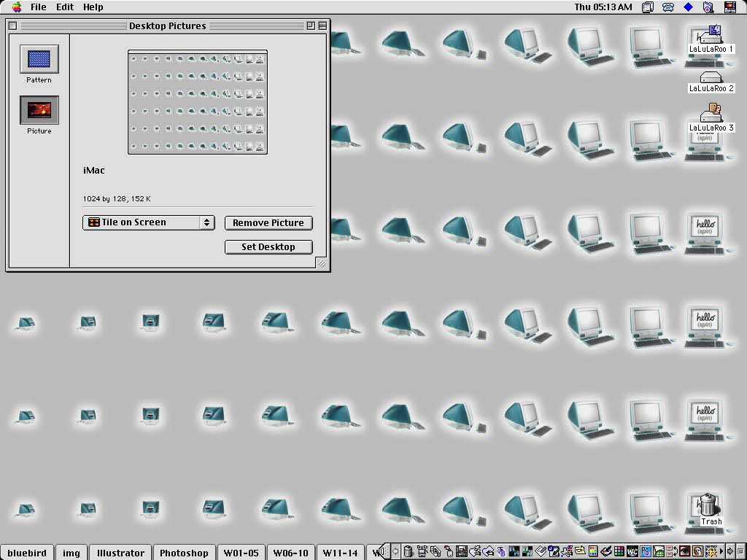Click the right end tab of the Control Strip
747x560 pixels.
(x=741, y=551)
